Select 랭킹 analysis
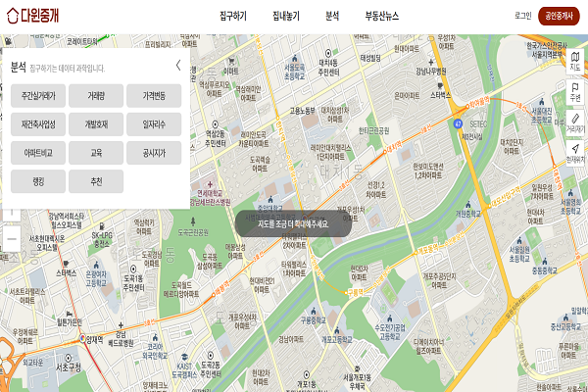 click(x=38, y=181)
